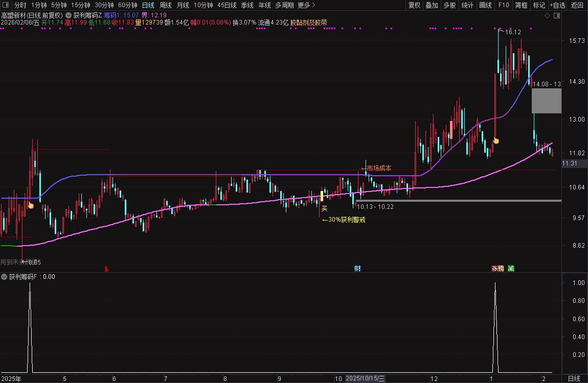
Task: Click the 返回 back button
Action: [x=577, y=5]
